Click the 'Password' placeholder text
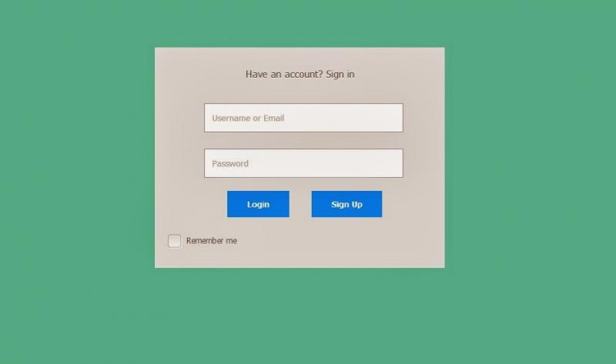616x364 pixels. tap(230, 164)
